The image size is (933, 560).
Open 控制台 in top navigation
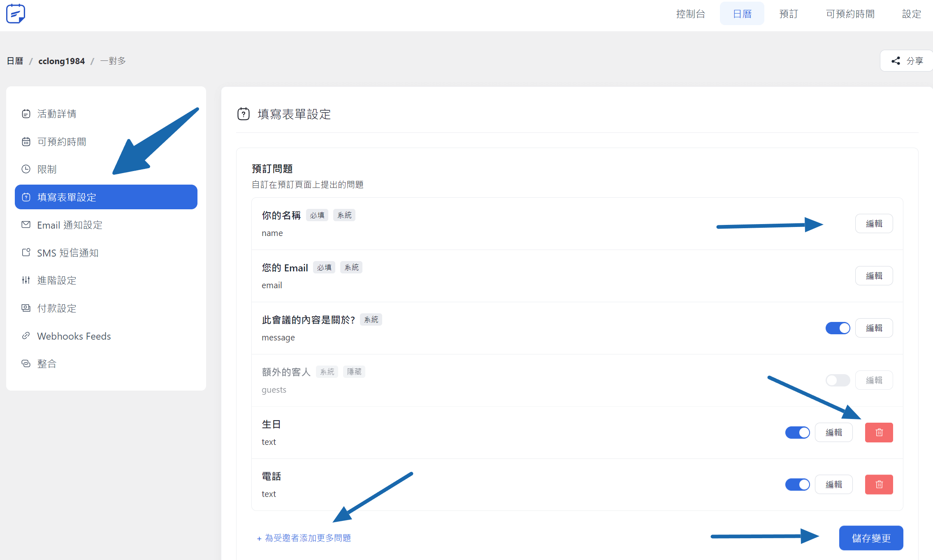690,14
